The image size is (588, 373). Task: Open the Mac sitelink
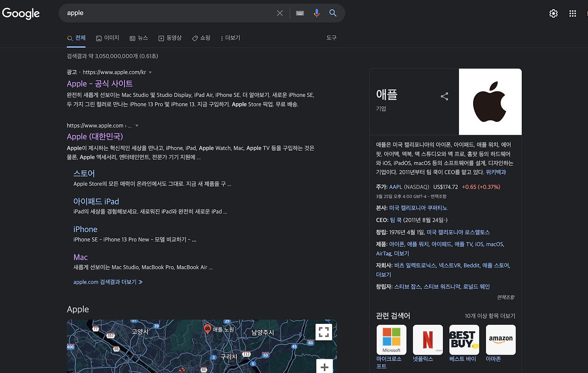(x=80, y=257)
